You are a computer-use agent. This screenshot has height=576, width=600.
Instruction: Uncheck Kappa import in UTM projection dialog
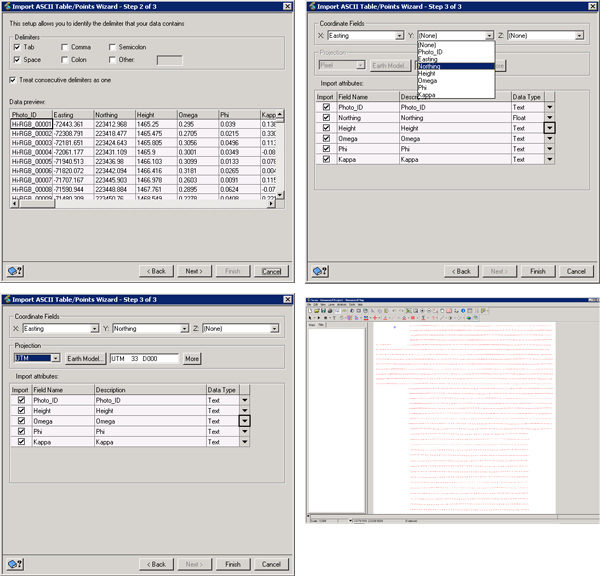[21, 442]
